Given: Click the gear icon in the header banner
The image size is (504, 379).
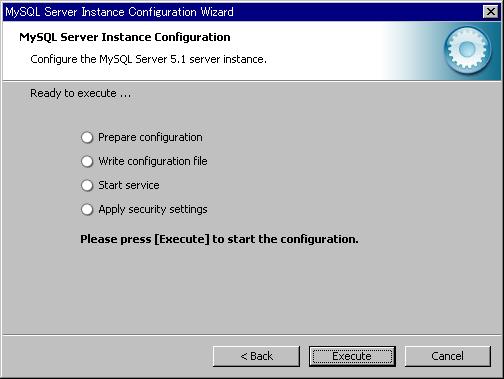Looking at the screenshot, I should point(467,50).
